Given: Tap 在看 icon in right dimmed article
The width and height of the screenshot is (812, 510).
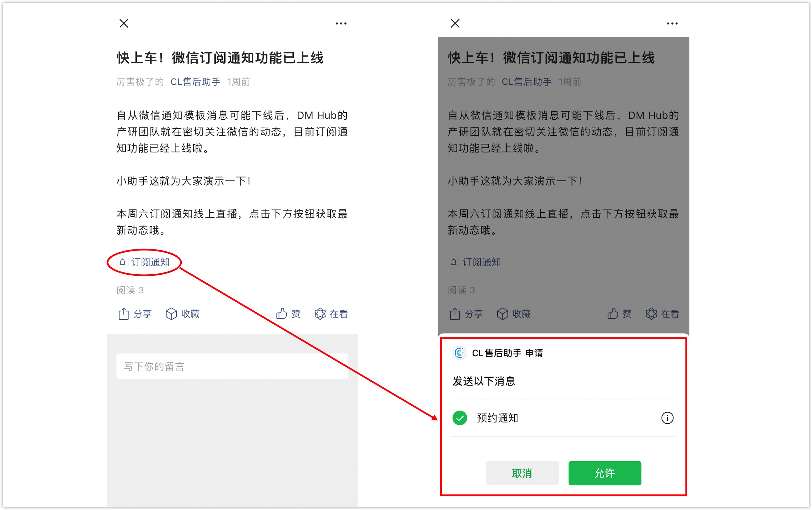Looking at the screenshot, I should pyautogui.click(x=651, y=314).
